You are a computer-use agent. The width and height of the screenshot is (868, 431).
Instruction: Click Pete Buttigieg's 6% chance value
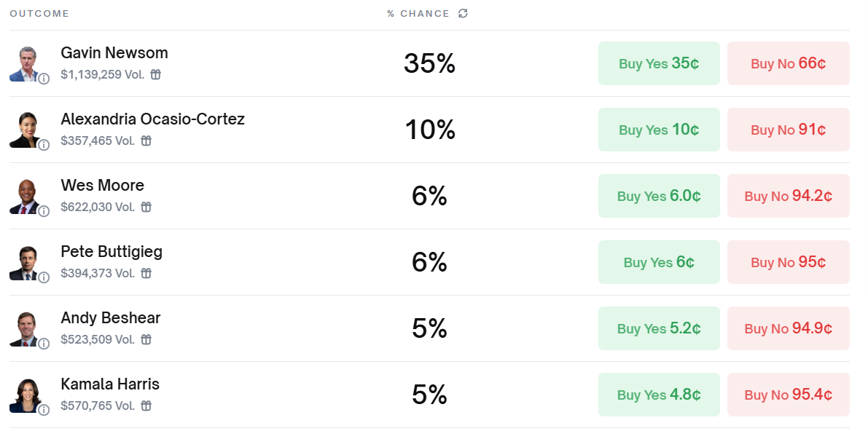(429, 262)
